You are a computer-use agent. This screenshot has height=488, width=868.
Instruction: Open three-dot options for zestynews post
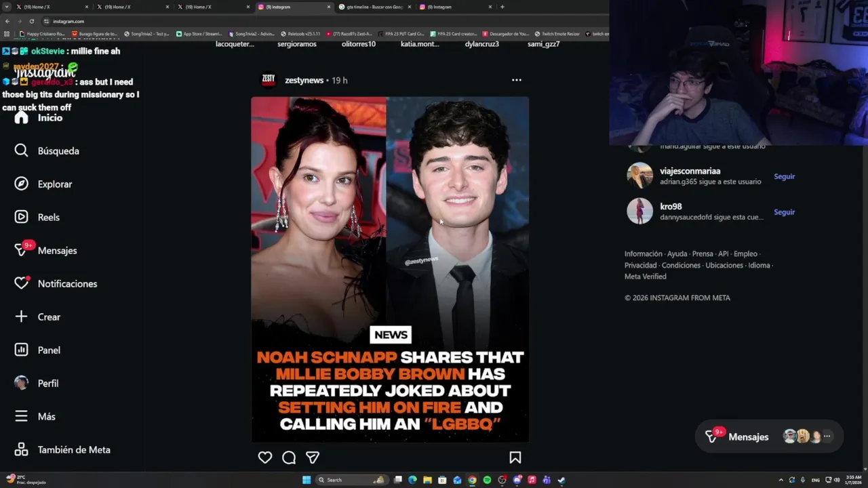click(x=517, y=80)
